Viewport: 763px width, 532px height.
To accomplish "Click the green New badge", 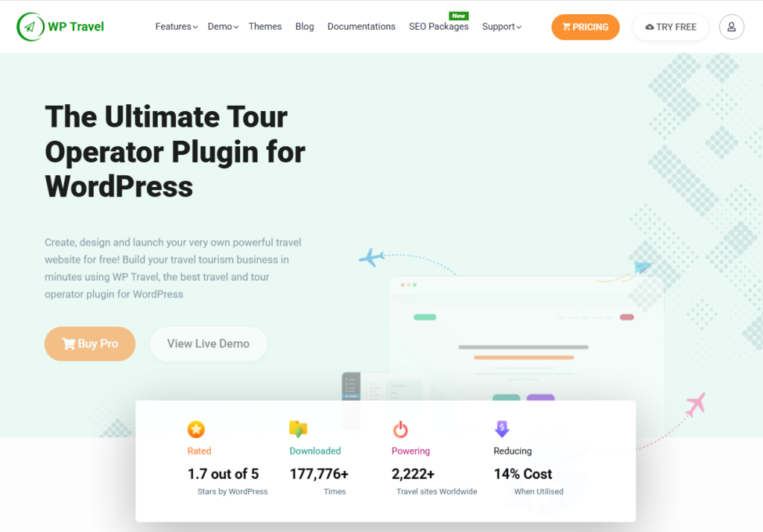I will pyautogui.click(x=458, y=16).
